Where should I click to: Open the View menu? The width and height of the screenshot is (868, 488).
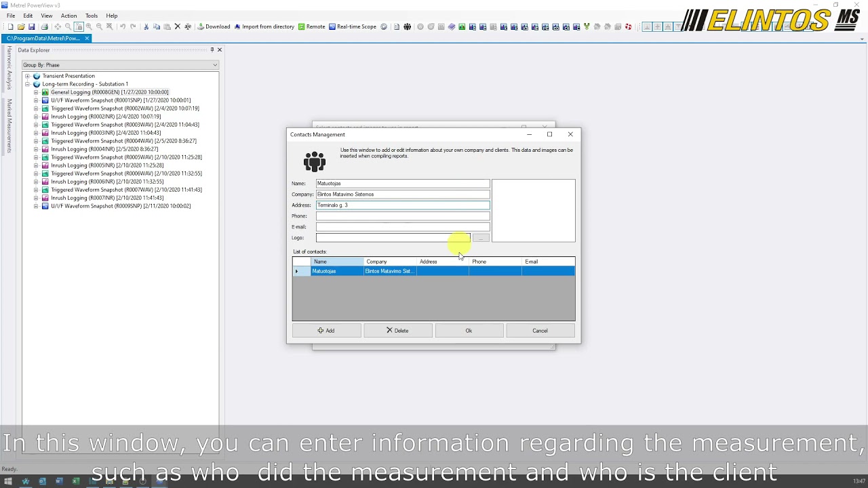pyautogui.click(x=47, y=16)
